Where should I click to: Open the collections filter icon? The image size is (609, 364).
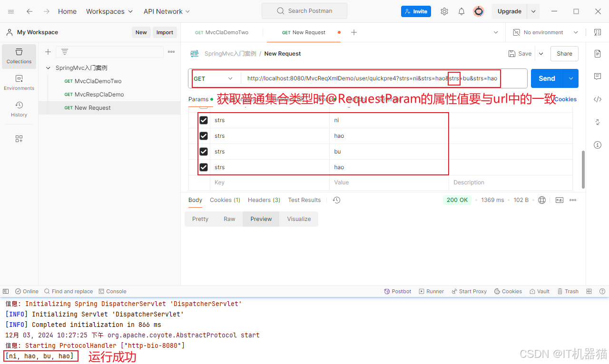coord(65,52)
